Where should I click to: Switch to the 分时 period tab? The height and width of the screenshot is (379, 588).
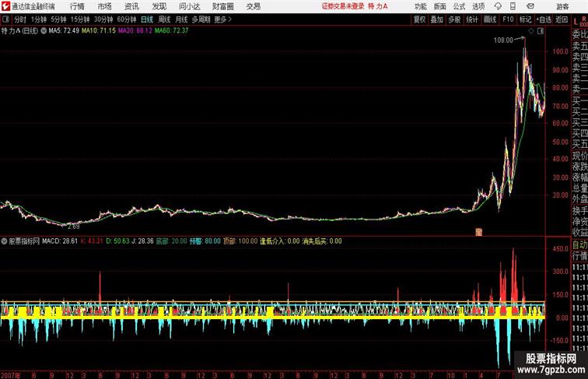(20, 19)
